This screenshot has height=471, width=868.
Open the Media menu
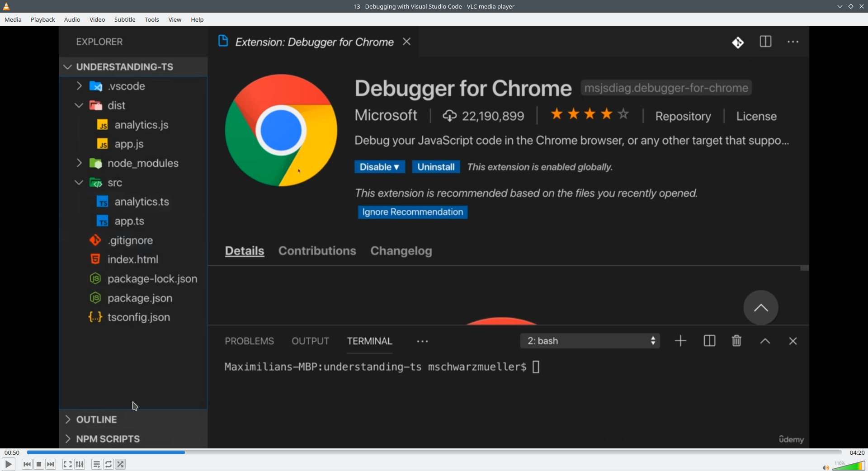[13, 19]
